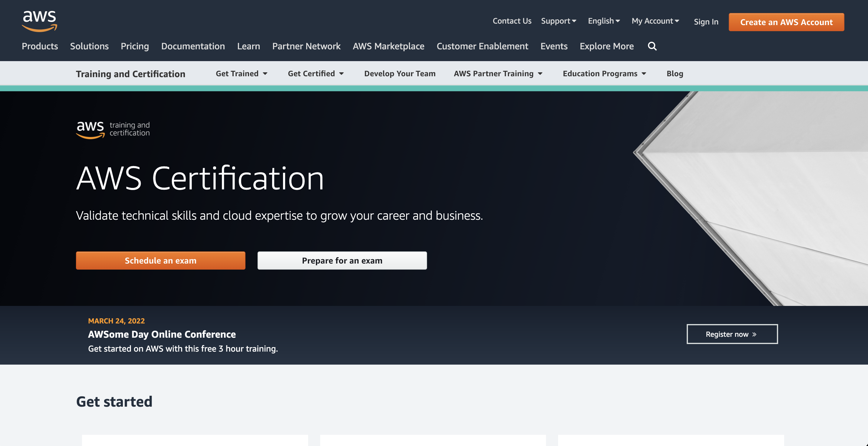This screenshot has height=446, width=868.
Task: Click the double-arrow icon on Register now
Action: click(755, 334)
